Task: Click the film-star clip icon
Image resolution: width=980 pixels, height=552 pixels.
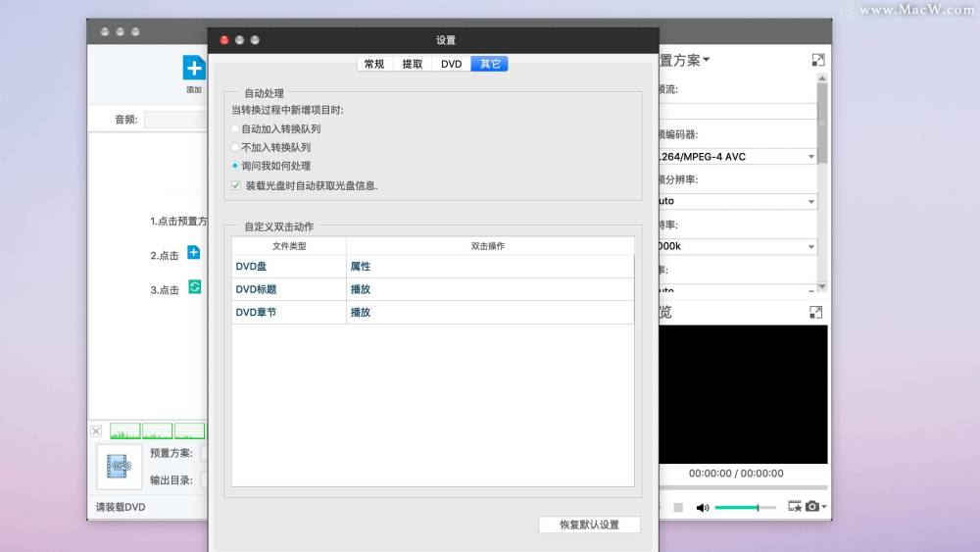Action: (x=795, y=506)
